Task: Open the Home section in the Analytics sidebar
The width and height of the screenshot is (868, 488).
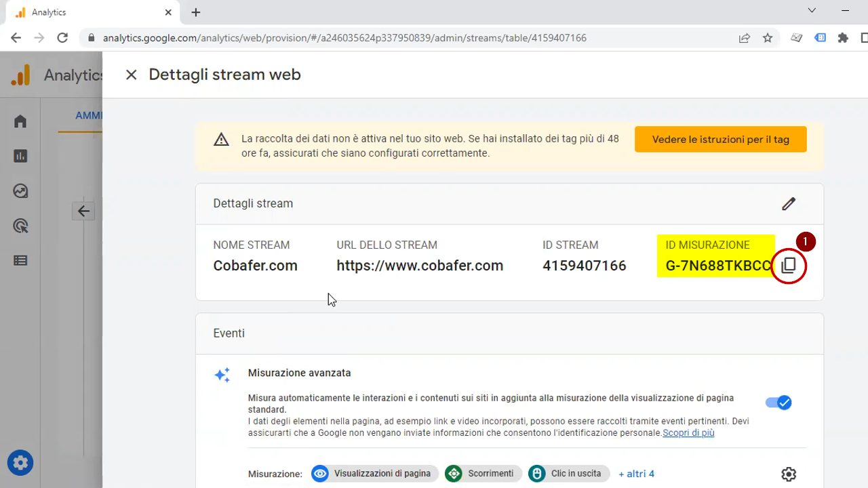Action: click(x=20, y=121)
